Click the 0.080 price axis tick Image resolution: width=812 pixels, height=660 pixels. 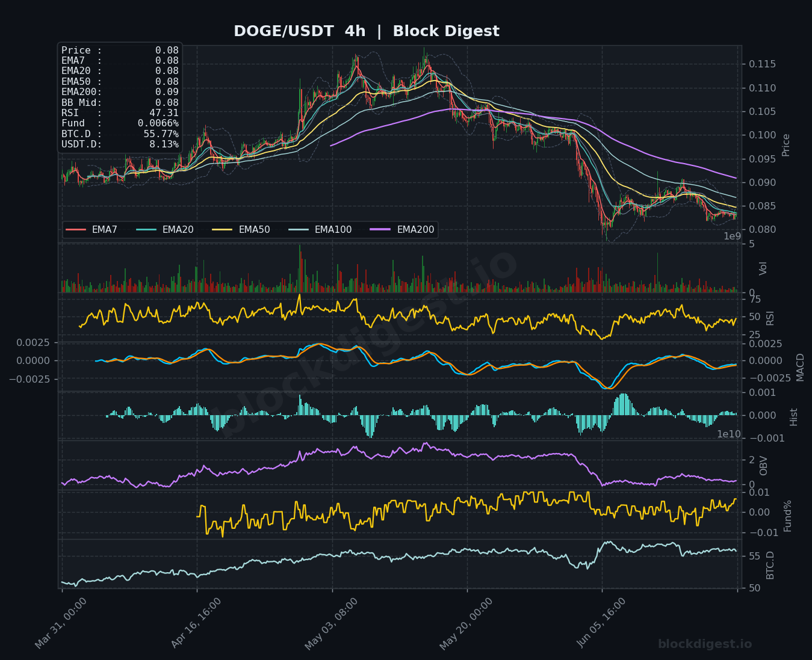[x=762, y=230]
